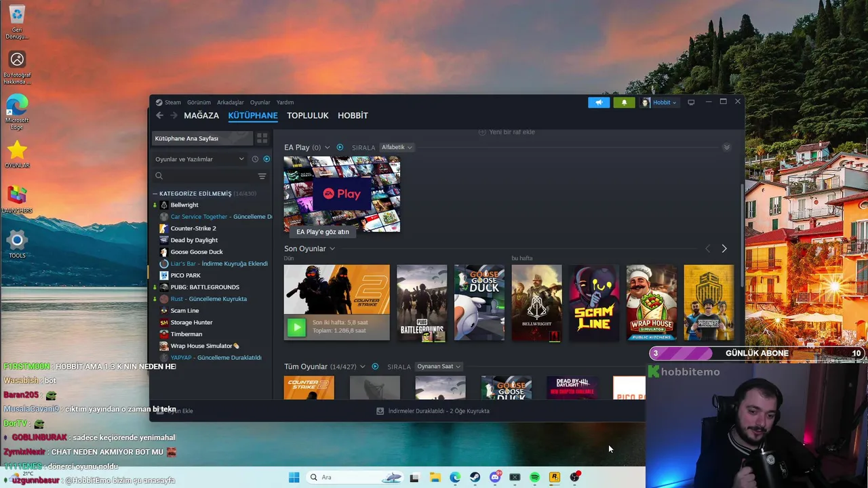Open the green notifications bell
868x488 pixels.
[x=624, y=102]
